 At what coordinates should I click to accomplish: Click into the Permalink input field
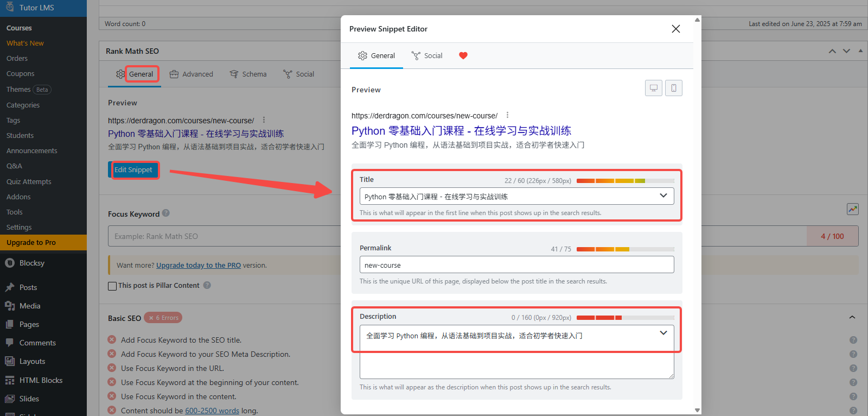(x=516, y=265)
